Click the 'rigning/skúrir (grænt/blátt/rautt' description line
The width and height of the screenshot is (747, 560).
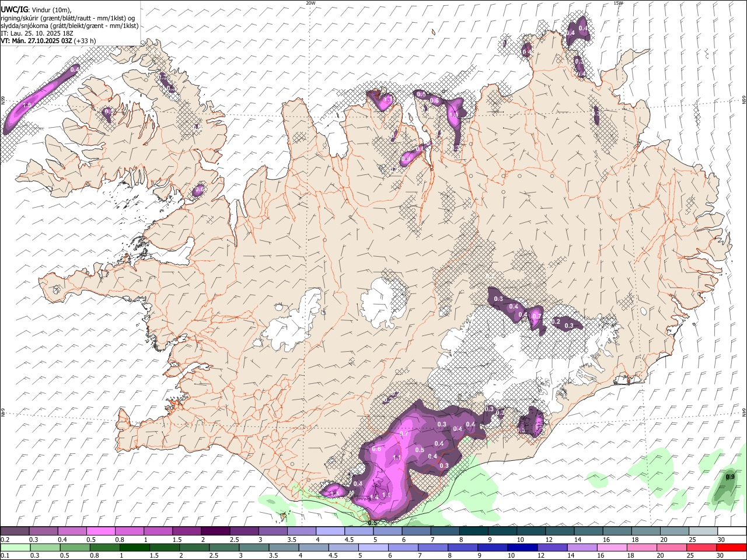tap(68, 18)
